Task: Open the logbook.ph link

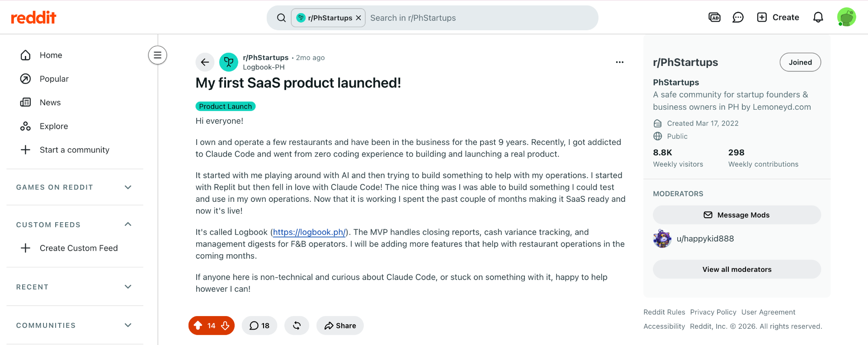Action: tap(309, 232)
